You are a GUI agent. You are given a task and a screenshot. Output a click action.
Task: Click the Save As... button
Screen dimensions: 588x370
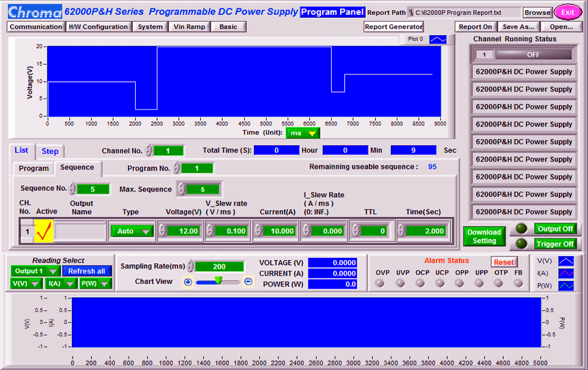tap(519, 27)
